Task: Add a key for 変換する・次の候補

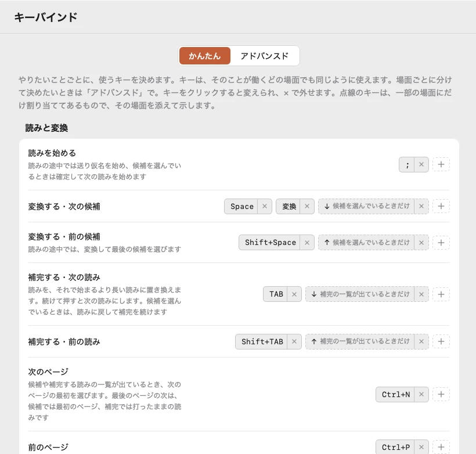Action: [x=441, y=207]
